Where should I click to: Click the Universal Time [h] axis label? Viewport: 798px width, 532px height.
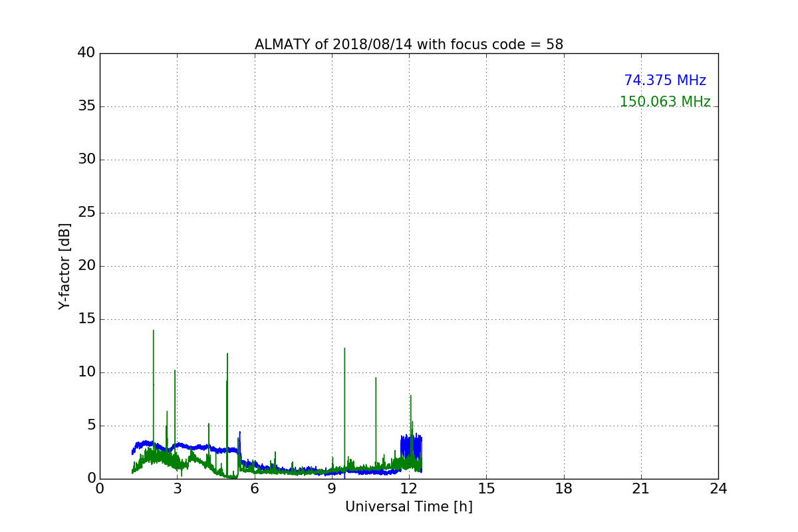pyautogui.click(x=409, y=507)
